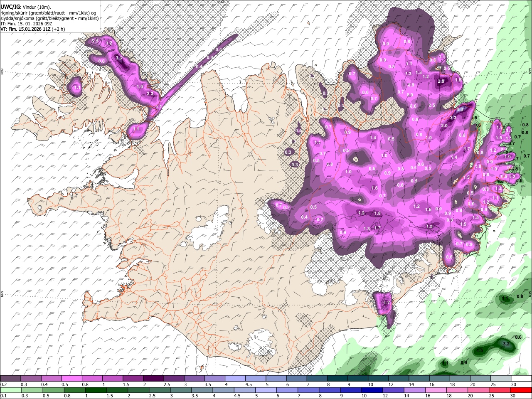Select the red-pink 25 swatch in the bottom legend
Viewport: 532px width, 399px height.
click(500, 390)
